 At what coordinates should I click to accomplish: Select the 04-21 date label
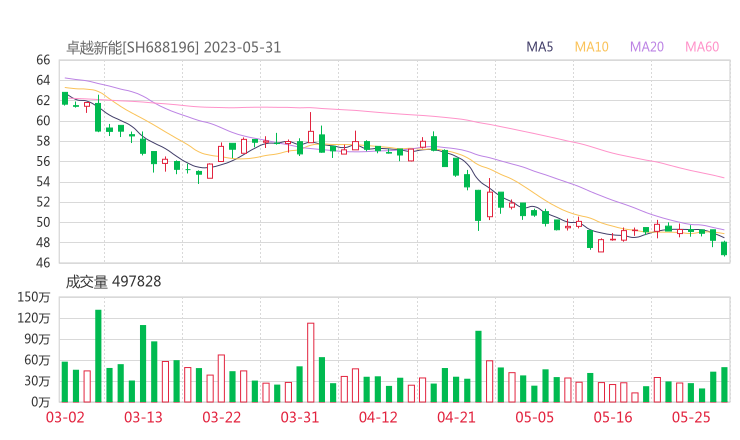click(456, 417)
